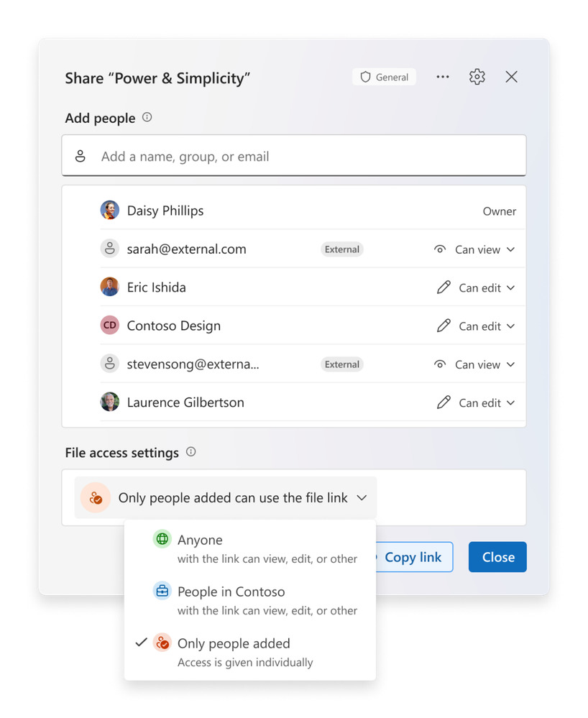Click Daisy Phillips' profile avatar

110,210
